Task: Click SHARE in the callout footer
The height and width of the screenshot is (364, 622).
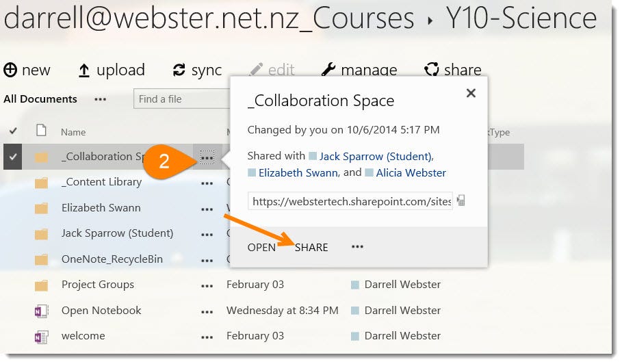Action: (x=311, y=247)
